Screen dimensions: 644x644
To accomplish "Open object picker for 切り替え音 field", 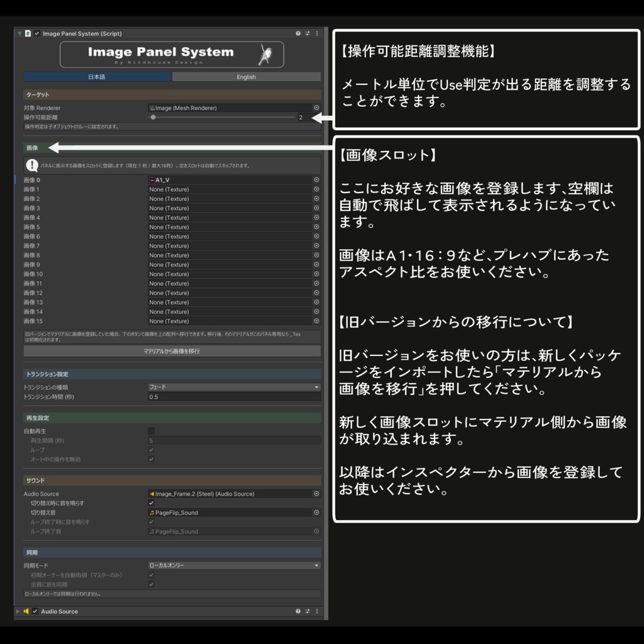I will point(316,512).
